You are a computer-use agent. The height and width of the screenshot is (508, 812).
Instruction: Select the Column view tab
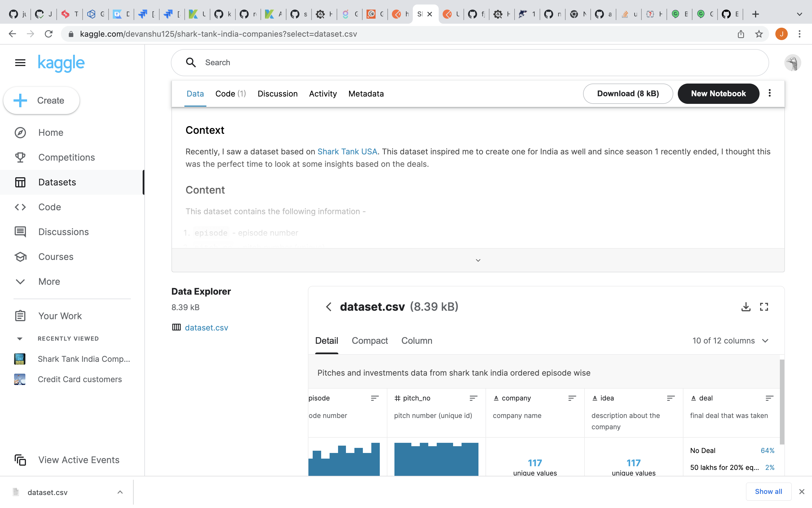point(417,341)
